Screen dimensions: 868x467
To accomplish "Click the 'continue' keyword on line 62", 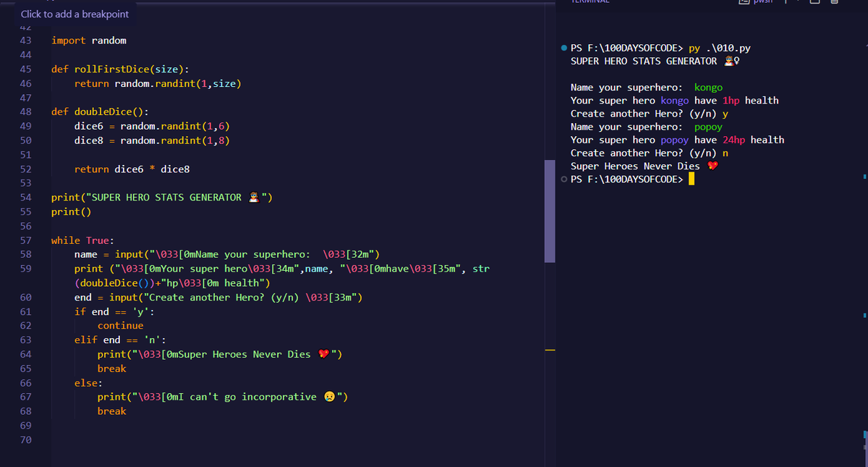I will coord(120,325).
